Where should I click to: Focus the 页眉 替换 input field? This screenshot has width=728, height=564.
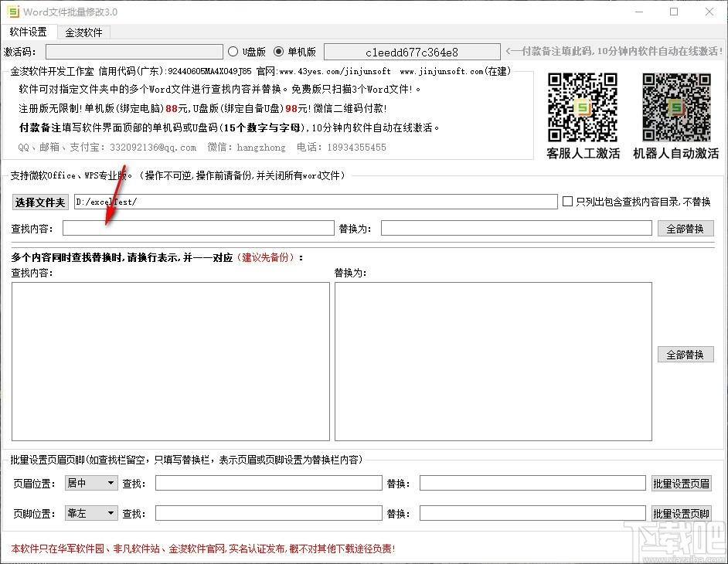click(532, 483)
